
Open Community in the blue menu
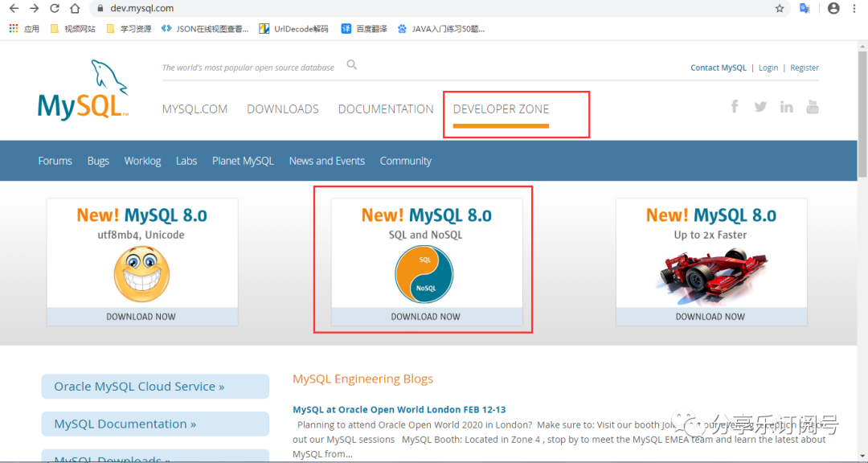coord(405,161)
